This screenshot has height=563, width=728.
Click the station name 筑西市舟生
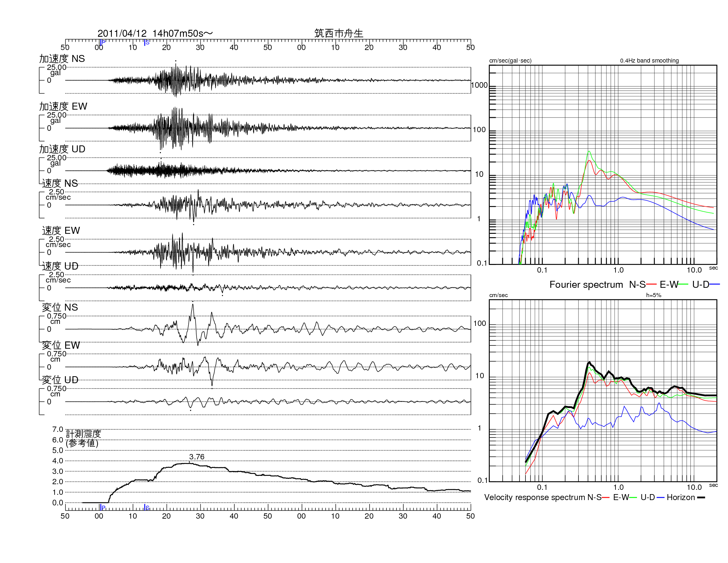339,33
